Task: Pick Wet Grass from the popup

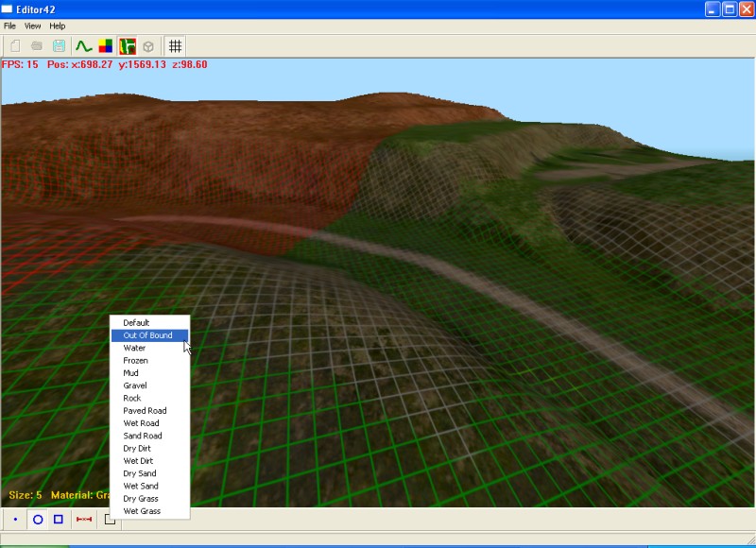Action: pos(142,511)
